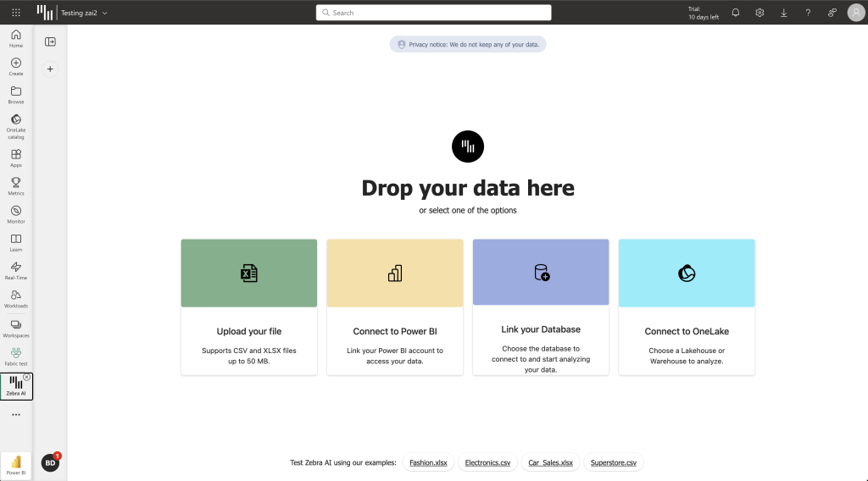Screen dimensions: 868x481
Task: Open the help question mark icon
Action: [x=808, y=12]
